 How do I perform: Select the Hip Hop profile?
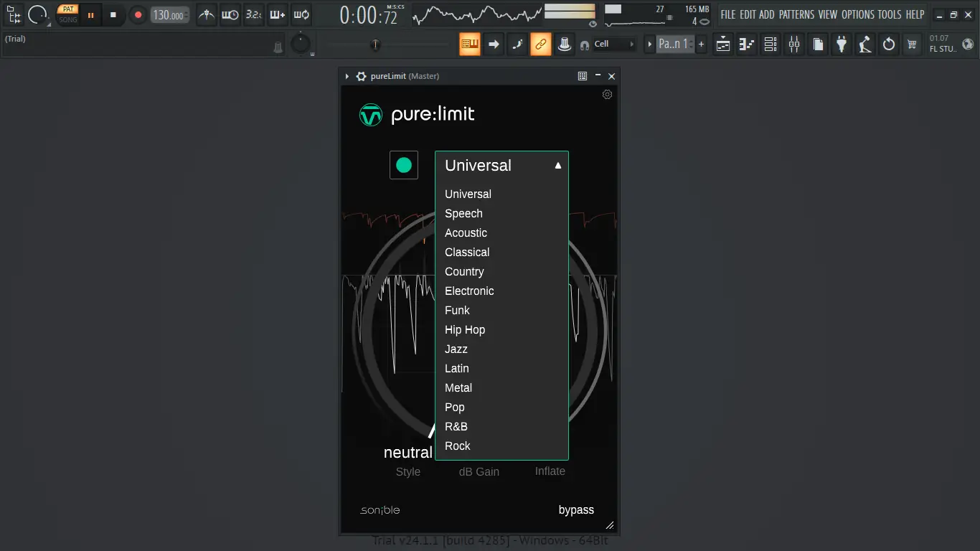pyautogui.click(x=501, y=330)
